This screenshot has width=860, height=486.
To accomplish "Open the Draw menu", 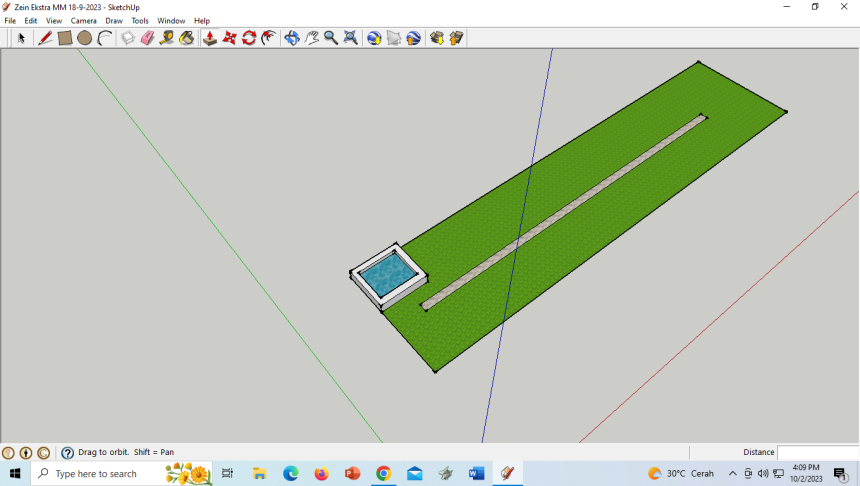I will (114, 21).
